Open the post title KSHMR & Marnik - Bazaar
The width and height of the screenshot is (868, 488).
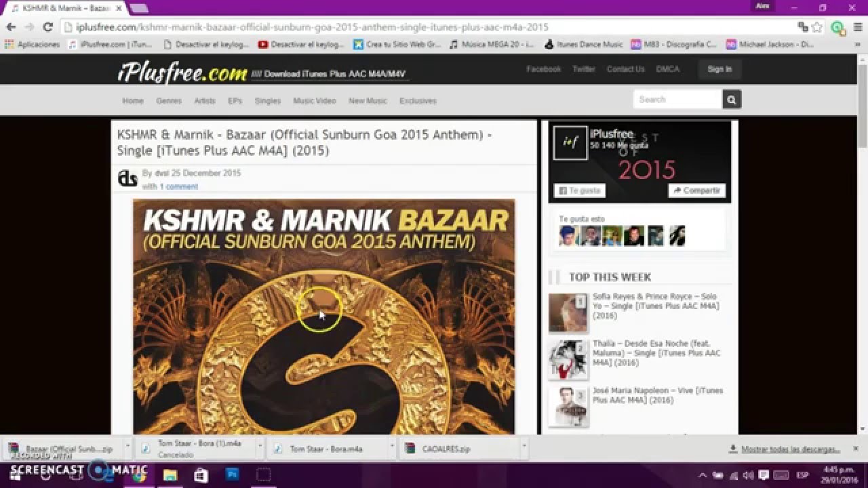[304, 142]
